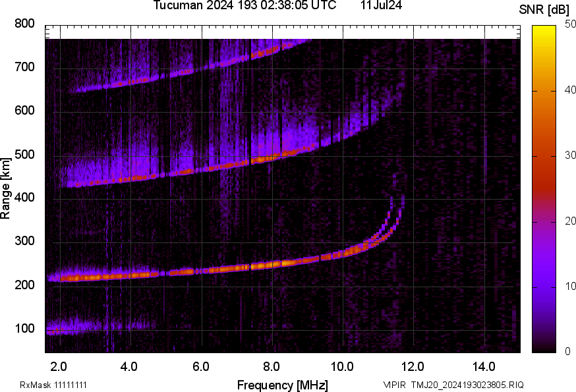
Task: Click the orange region of the colorbar near 30
Action: [x=544, y=156]
